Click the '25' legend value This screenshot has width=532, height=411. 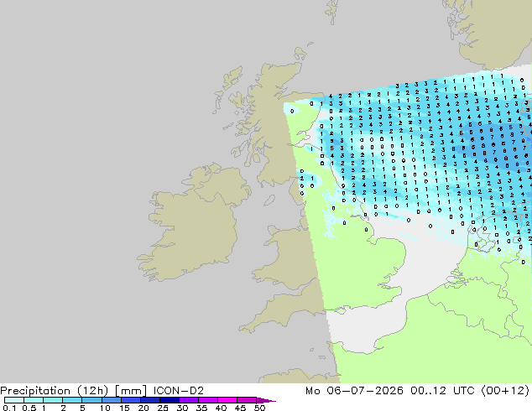(x=163, y=408)
